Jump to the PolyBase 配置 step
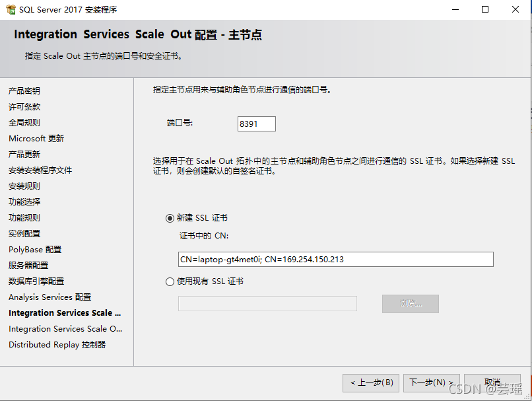Screen dimensions: 532x401 (x=35, y=250)
